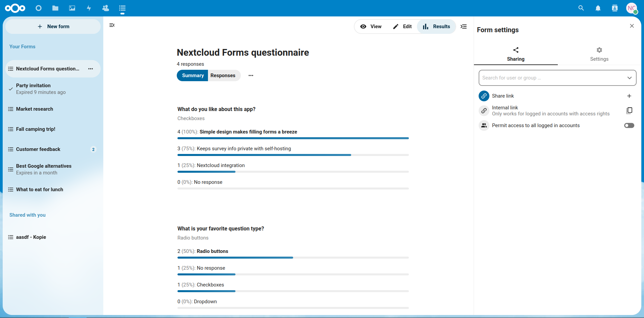Open the Customer feedback form
The height and width of the screenshot is (318, 644).
(53, 149)
